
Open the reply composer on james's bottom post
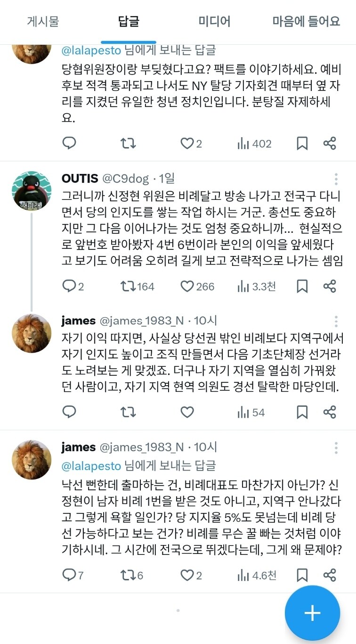coord(69,576)
